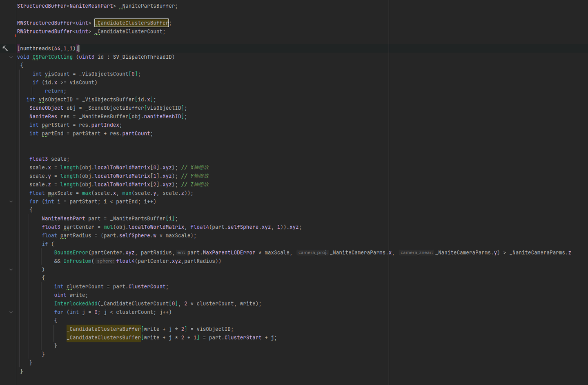588x385 pixels.
Task: Click the 'err:' parameter inlay hint
Action: 181,253
